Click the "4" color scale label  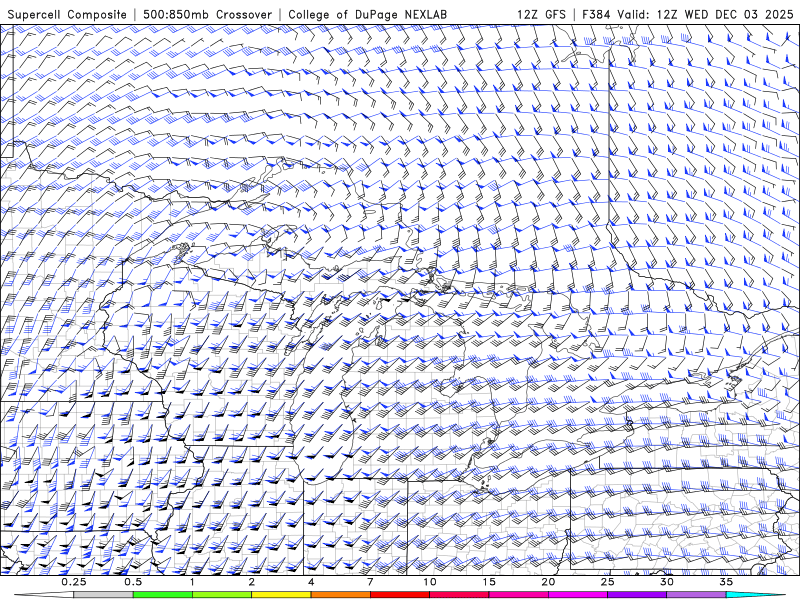click(x=311, y=582)
